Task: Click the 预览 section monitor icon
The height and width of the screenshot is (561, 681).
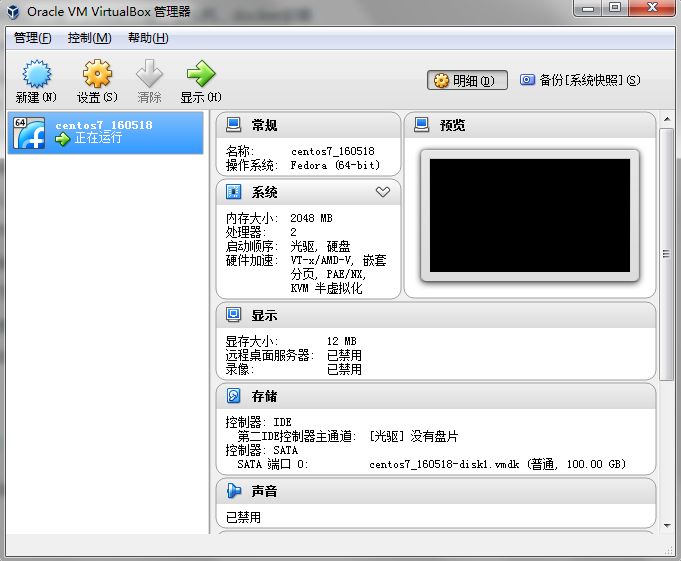Action: click(x=421, y=125)
